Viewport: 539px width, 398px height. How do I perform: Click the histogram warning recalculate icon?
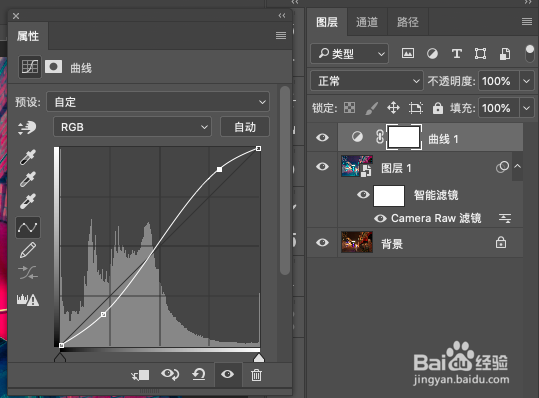point(28,300)
